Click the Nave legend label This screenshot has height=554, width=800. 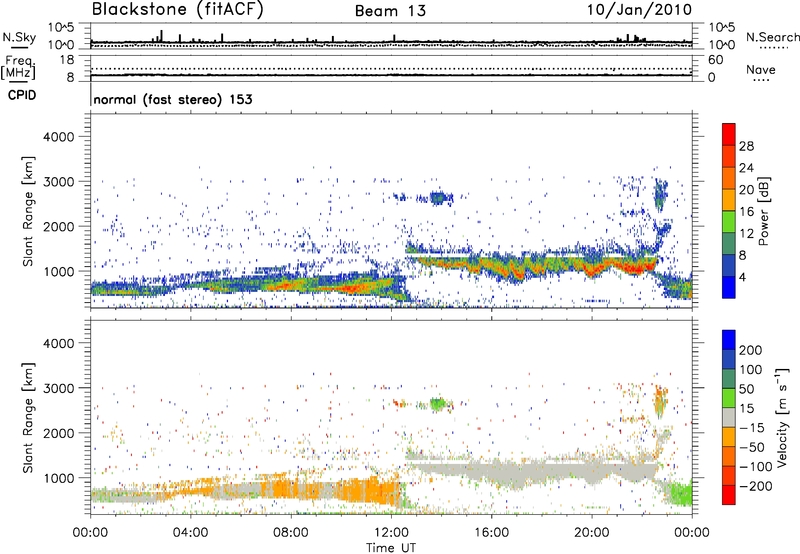pos(761,70)
